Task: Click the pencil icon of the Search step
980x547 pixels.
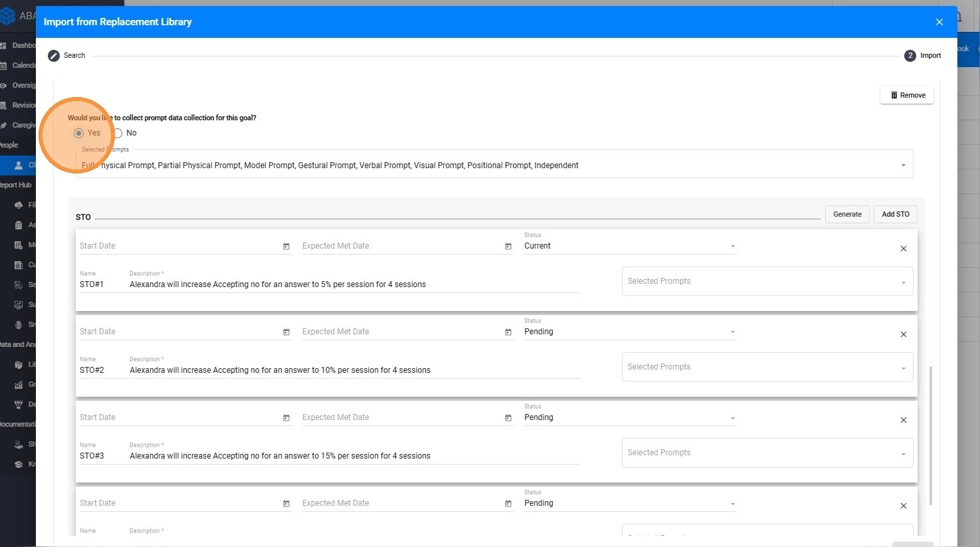Action: coord(54,56)
